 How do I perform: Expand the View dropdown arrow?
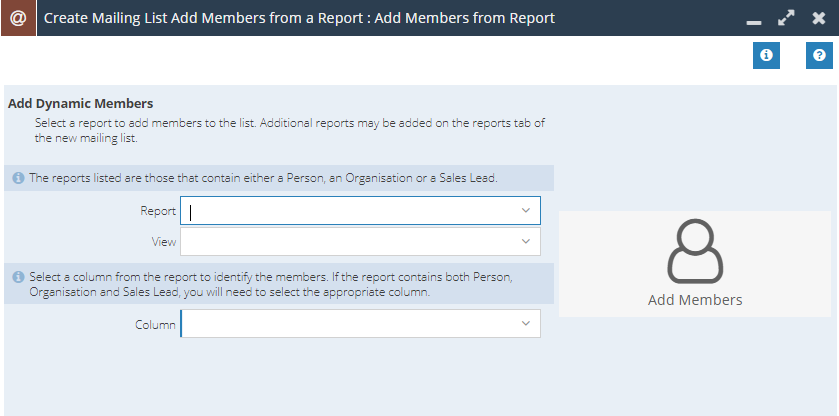(525, 241)
